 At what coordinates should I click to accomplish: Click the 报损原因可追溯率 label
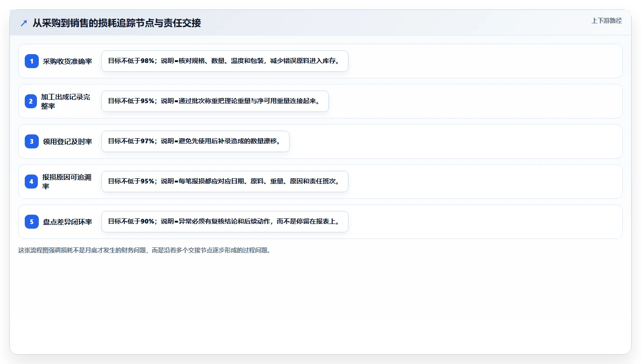pyautogui.click(x=67, y=182)
